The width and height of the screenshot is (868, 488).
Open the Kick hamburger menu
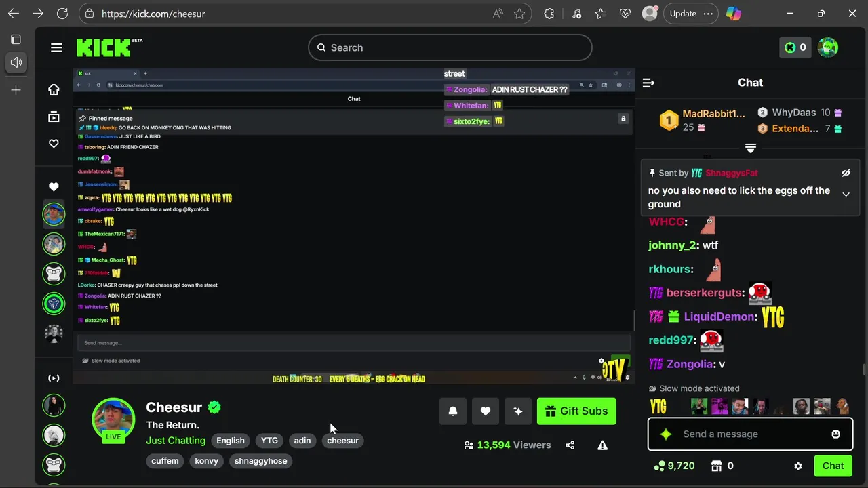56,47
